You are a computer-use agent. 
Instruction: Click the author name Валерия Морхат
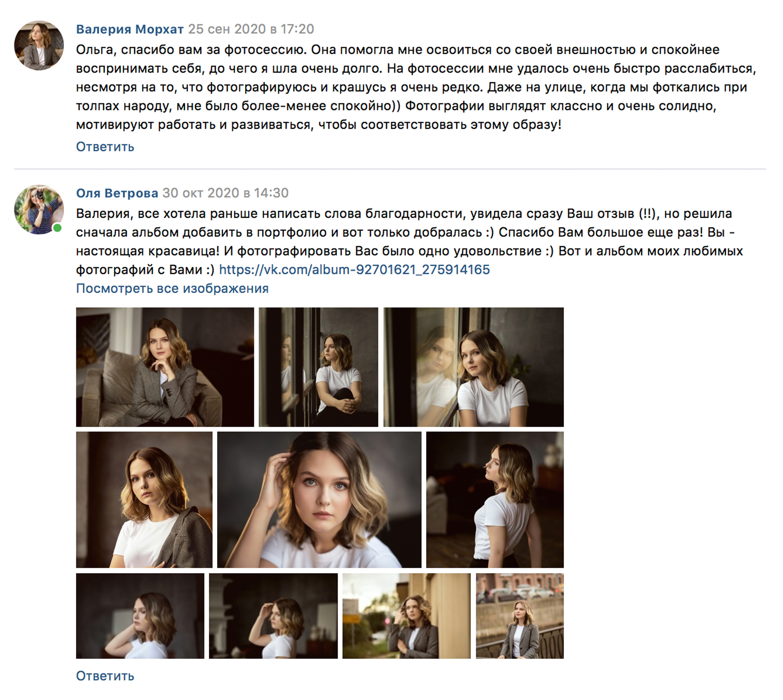130,29
